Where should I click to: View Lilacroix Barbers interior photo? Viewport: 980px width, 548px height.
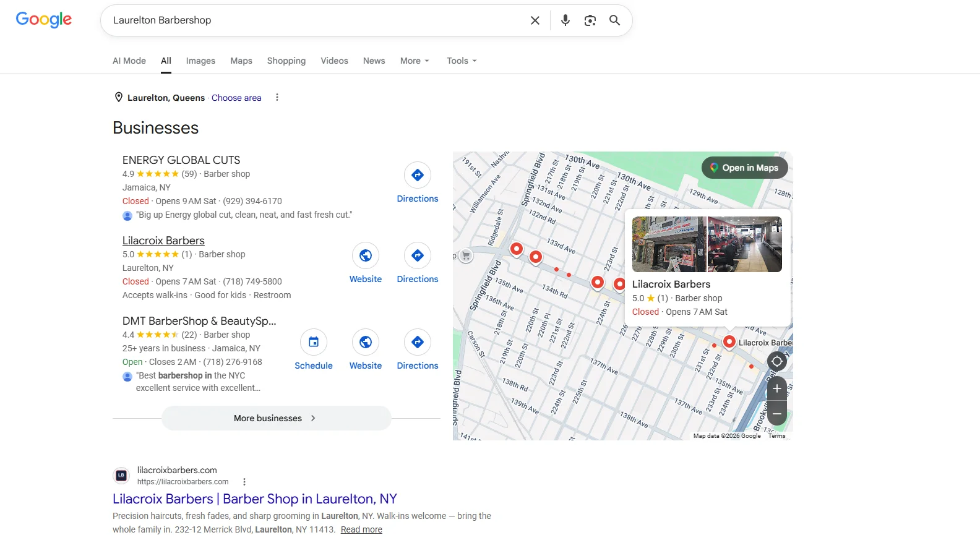[x=745, y=244]
